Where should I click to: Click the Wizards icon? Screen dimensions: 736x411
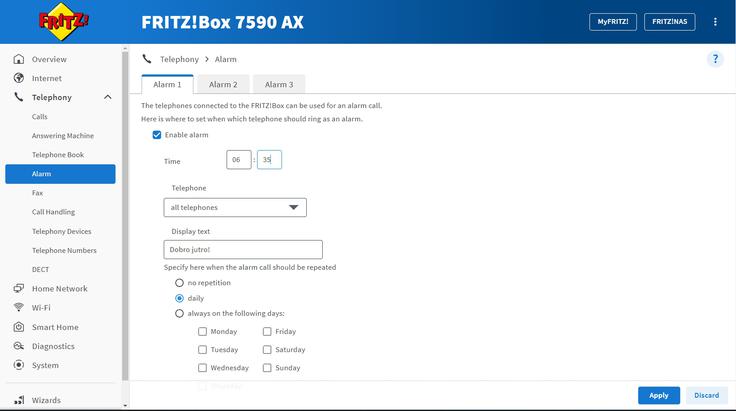(x=19, y=400)
